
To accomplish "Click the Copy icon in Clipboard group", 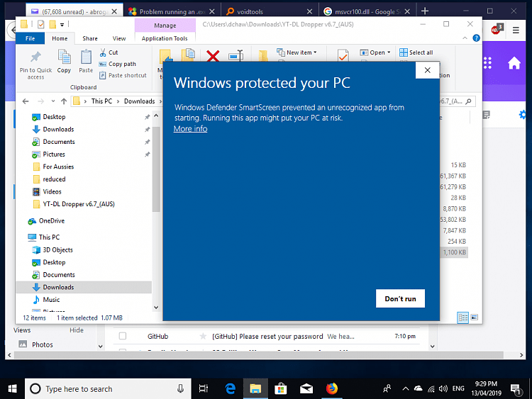I will point(64,57).
